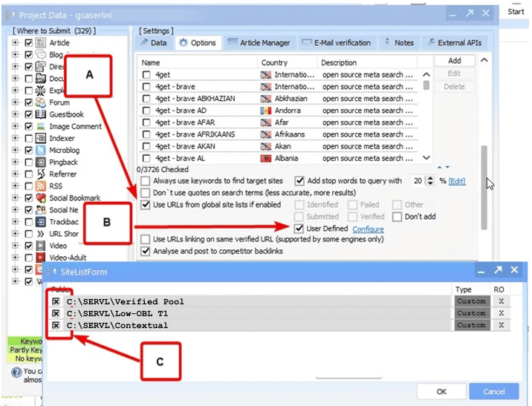
Task: Expand the Guestbook tree node
Action: [x=15, y=114]
